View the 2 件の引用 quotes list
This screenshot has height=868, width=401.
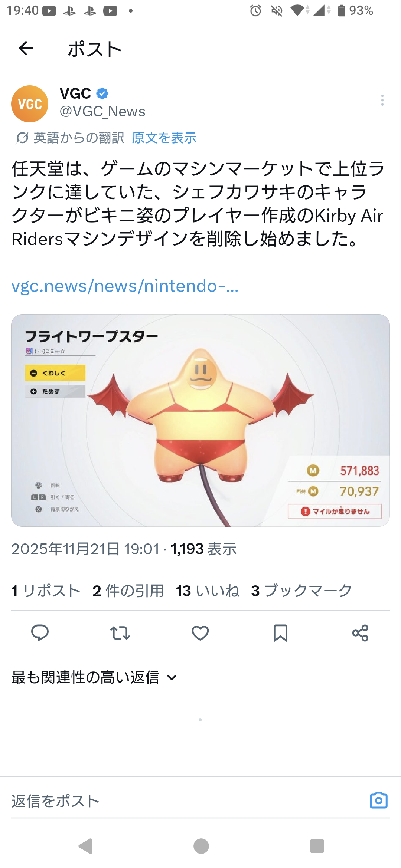128,591
